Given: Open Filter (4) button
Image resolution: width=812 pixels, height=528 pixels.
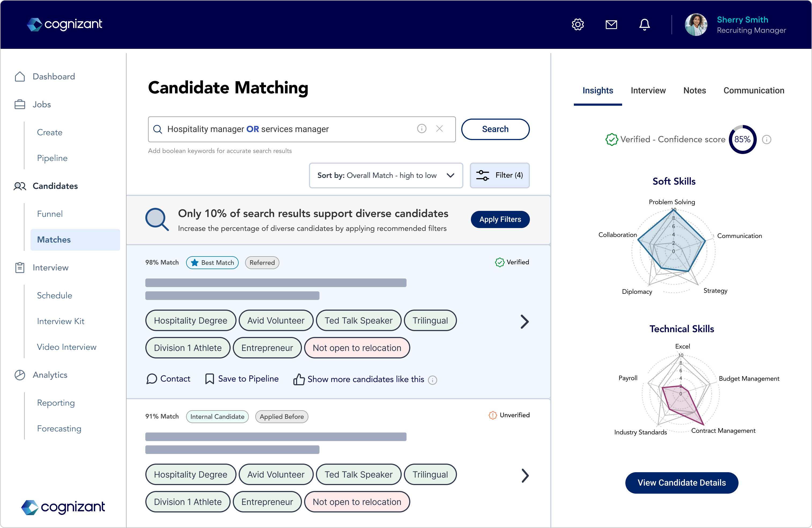Looking at the screenshot, I should (500, 175).
